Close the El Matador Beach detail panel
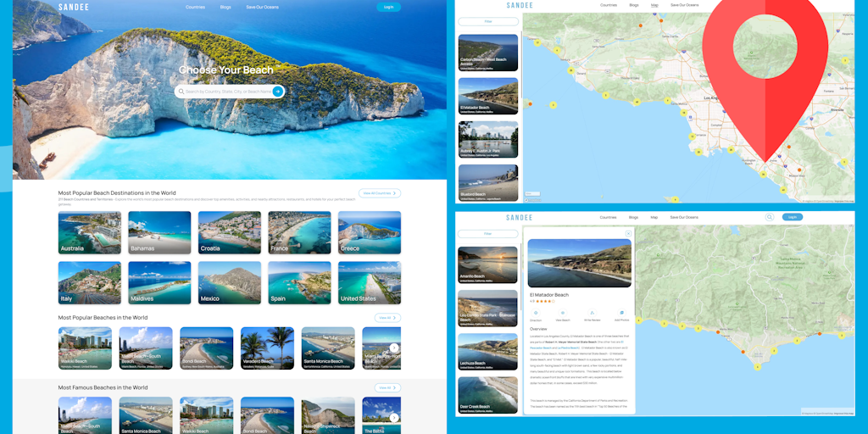Viewport: 868px width, 434px height. tap(628, 233)
